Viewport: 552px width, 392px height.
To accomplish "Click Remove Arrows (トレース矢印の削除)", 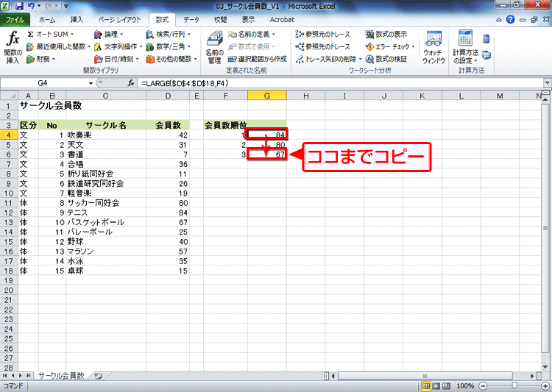I will tap(328, 59).
